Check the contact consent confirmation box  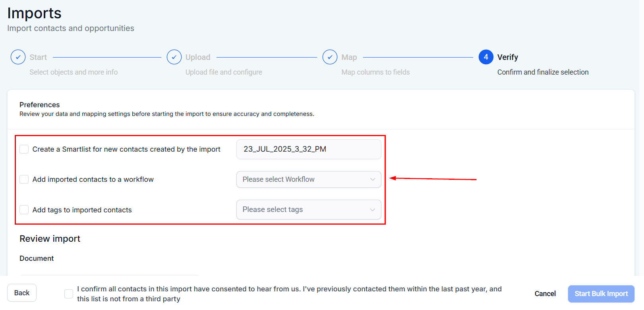click(x=69, y=294)
